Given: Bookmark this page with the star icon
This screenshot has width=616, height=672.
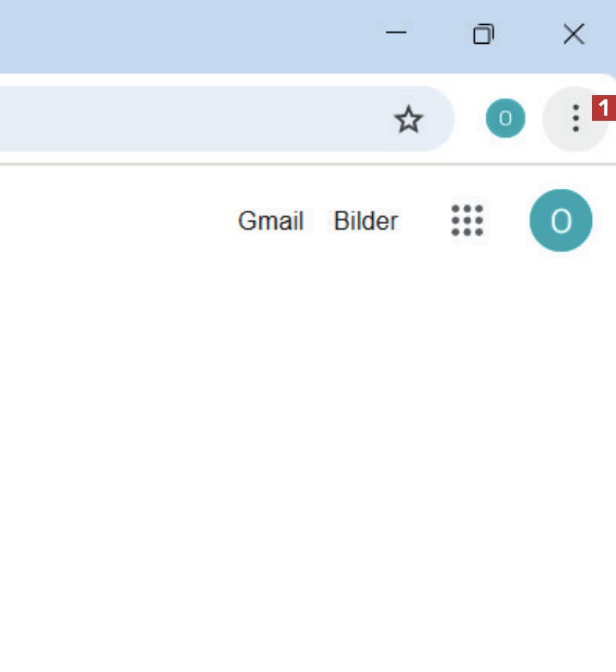Looking at the screenshot, I should tap(408, 119).
